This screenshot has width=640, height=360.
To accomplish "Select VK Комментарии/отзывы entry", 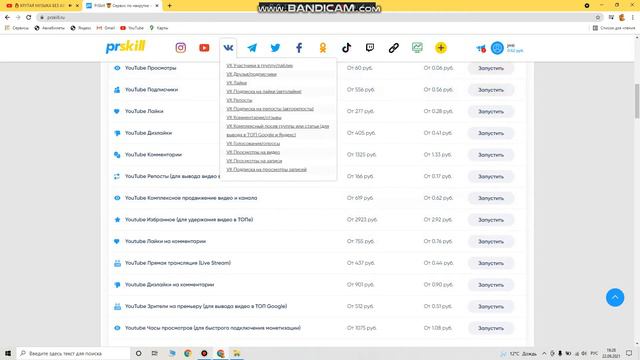I will [x=254, y=118].
